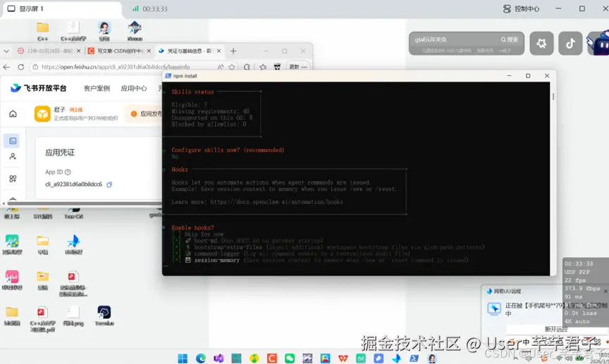Open the PowerShell terminal from the taskbar
The image size is (609, 364).
tap(414, 358)
